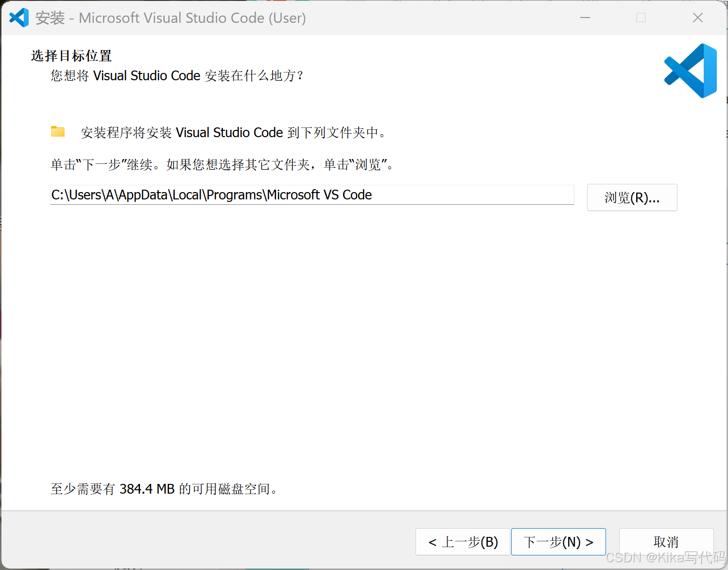Select the path text C:\Users\A\AppData\Local\Programs\Microsoft VS Code
Image resolution: width=728 pixels, height=570 pixels.
(211, 195)
